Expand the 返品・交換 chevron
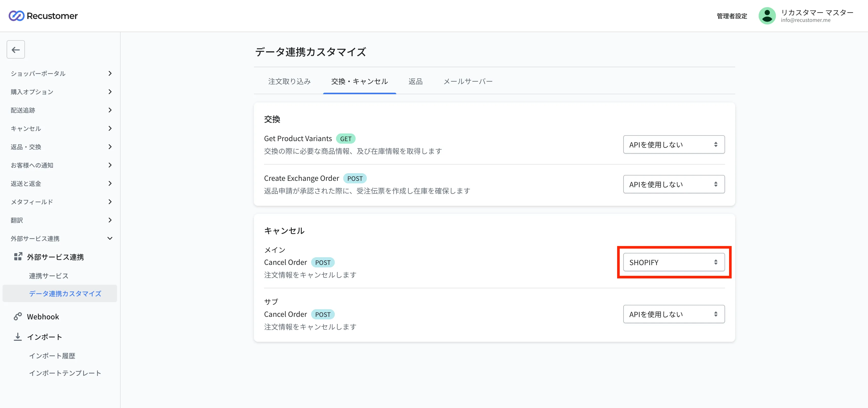Viewport: 868px width, 408px height. (x=110, y=147)
